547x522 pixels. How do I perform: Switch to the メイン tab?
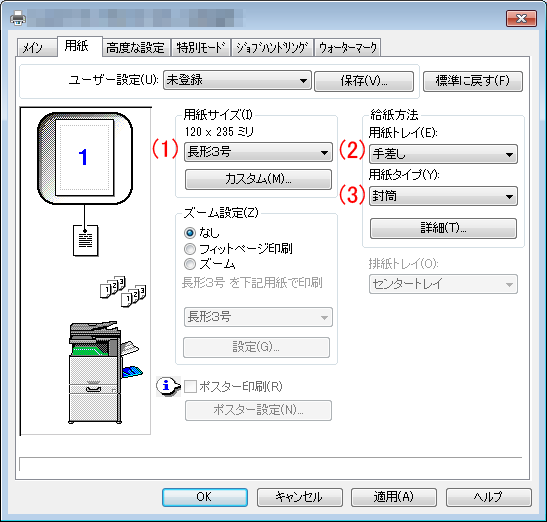(37, 47)
